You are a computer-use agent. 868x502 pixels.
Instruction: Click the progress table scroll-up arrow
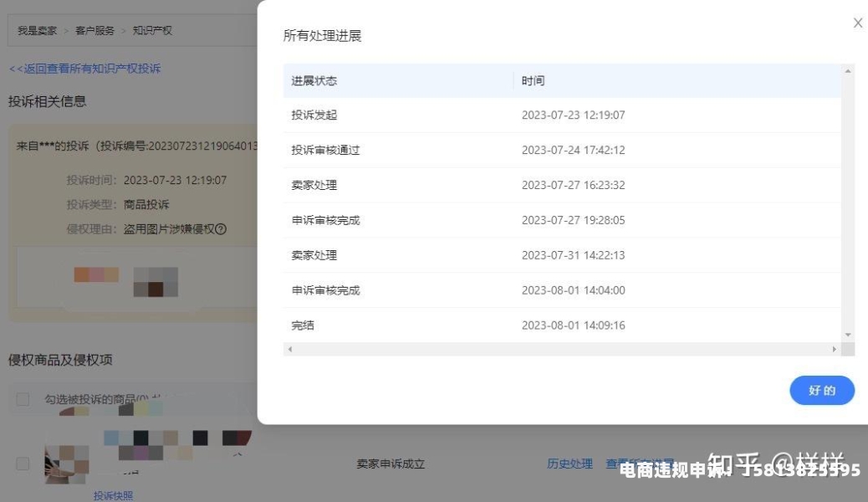[x=848, y=72]
